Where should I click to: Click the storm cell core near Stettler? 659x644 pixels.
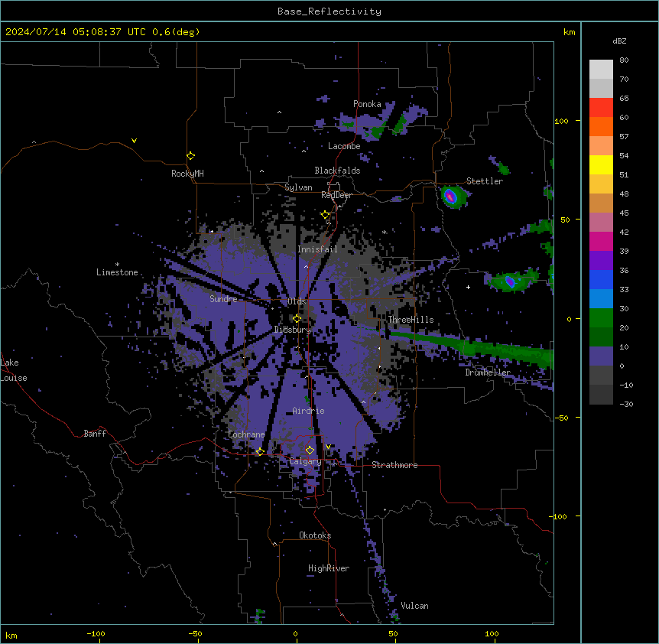[x=450, y=196]
